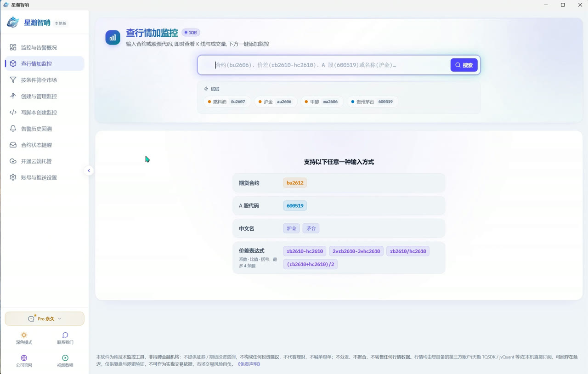Click the 监控与告警概况 grid icon

13,47
